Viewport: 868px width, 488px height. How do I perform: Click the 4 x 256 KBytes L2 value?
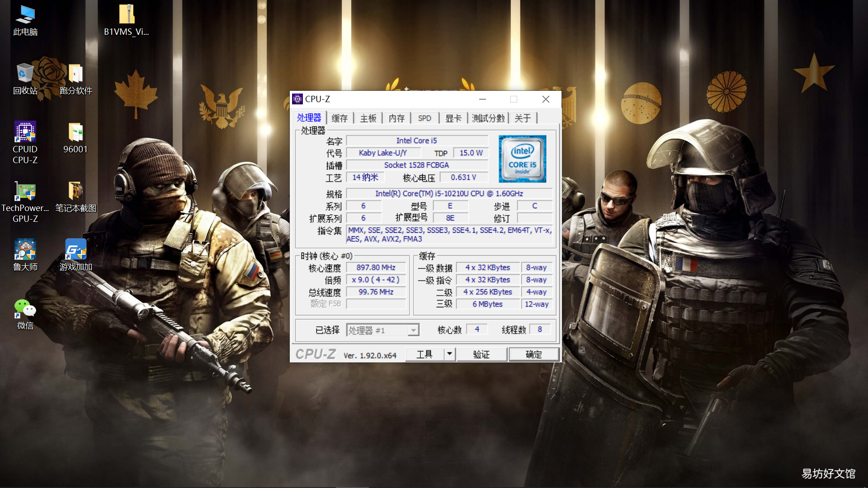(487, 292)
